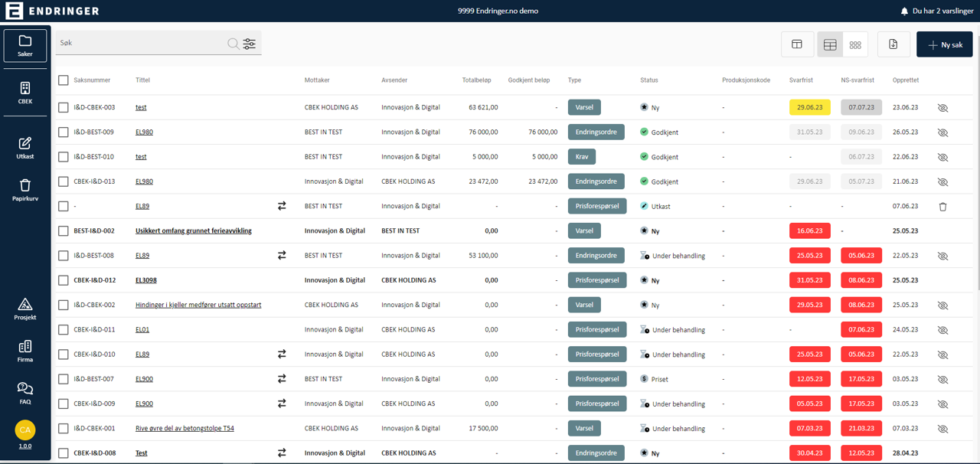Create a new case with Ny sak

click(944, 44)
